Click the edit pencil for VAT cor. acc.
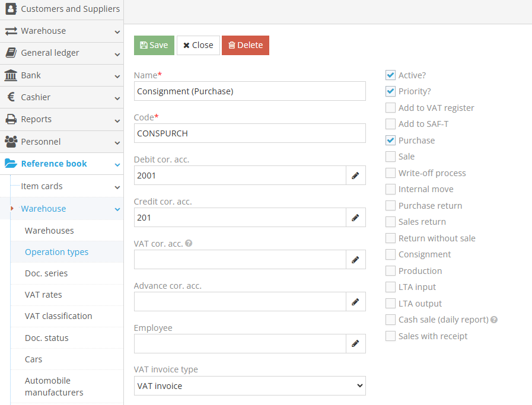The height and width of the screenshot is (405, 532). [x=355, y=260]
